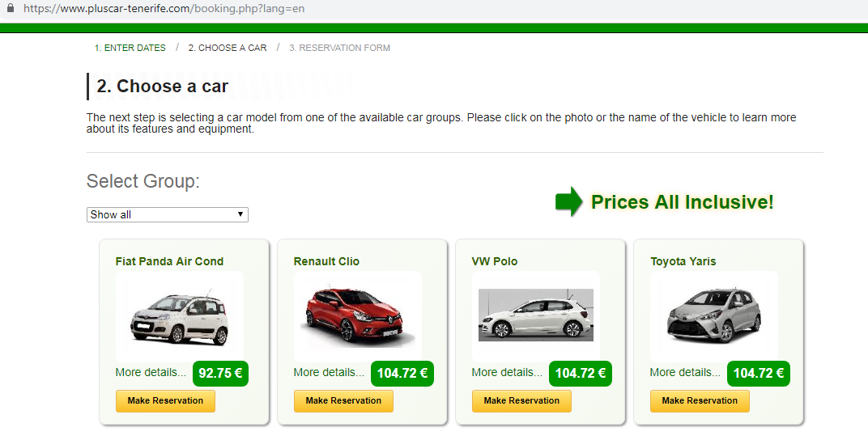Screen dimensions: 868x440
Task: Click the 2. Choose a car heading
Action: [x=162, y=87]
